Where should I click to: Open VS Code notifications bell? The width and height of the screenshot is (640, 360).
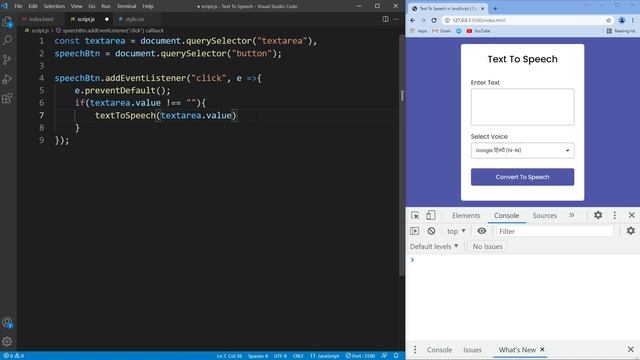click(396, 356)
